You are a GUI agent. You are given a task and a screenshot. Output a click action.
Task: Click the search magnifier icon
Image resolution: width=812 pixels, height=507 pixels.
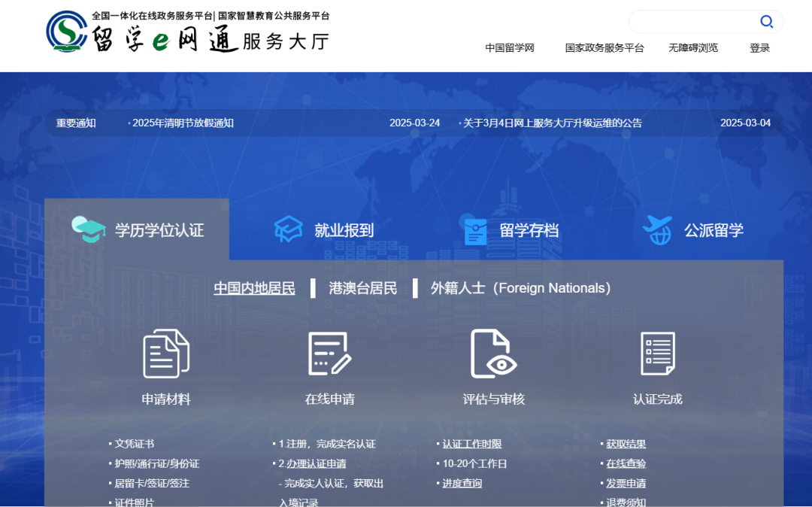pos(766,21)
